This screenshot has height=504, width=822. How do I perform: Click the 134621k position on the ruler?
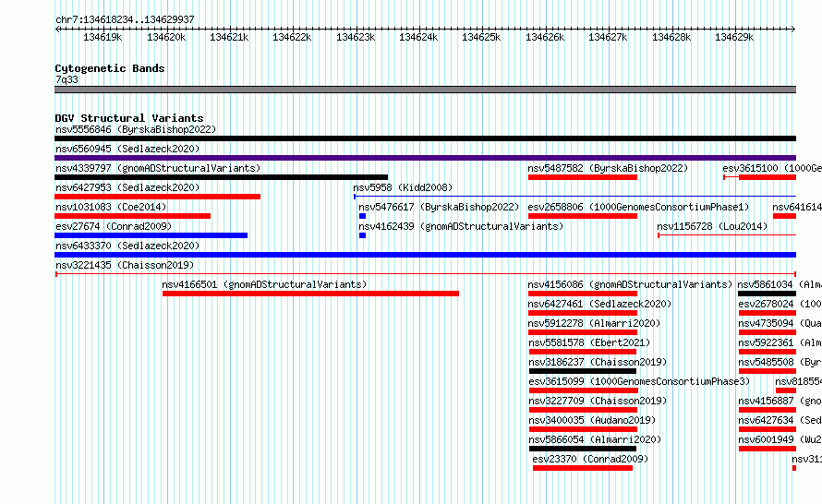tap(229, 37)
